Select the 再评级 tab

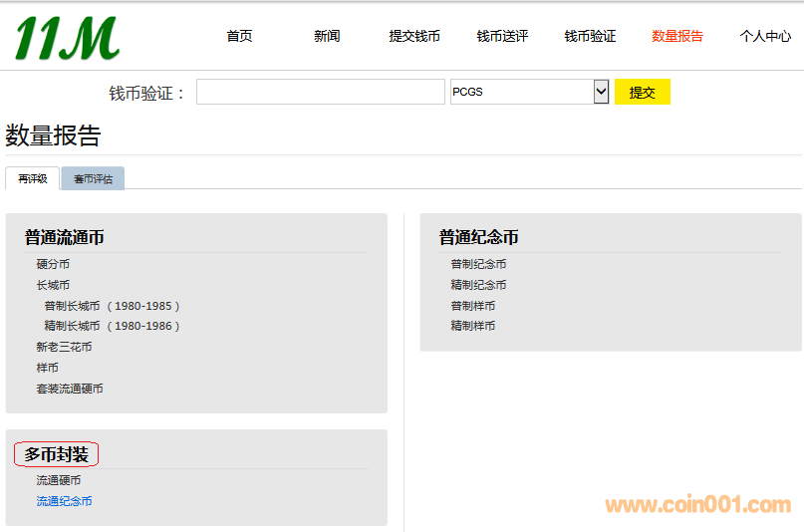(32, 179)
